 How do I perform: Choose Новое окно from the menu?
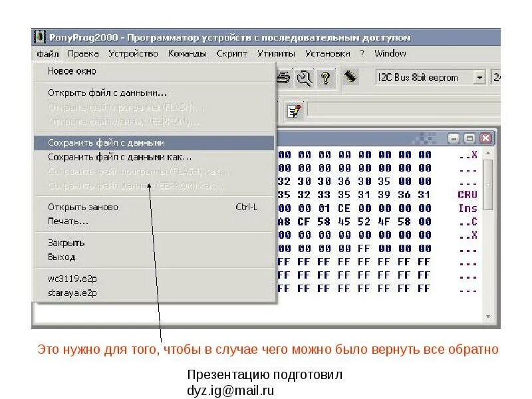154,71
